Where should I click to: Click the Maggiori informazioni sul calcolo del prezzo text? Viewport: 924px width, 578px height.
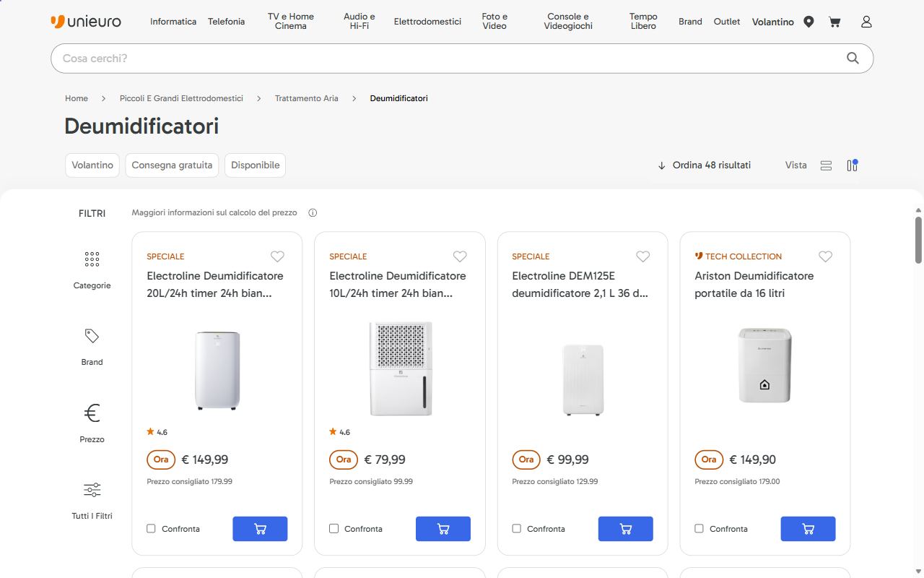[x=214, y=213]
